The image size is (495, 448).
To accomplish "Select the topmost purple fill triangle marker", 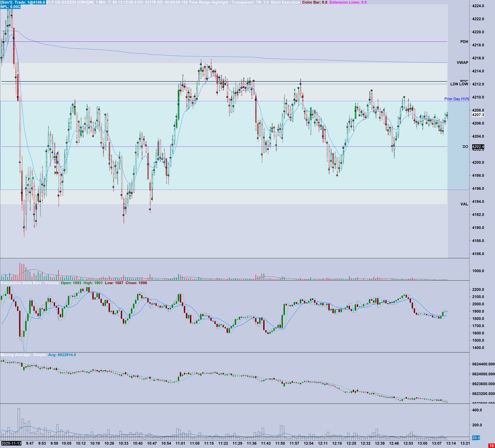I will [x=57, y=153].
